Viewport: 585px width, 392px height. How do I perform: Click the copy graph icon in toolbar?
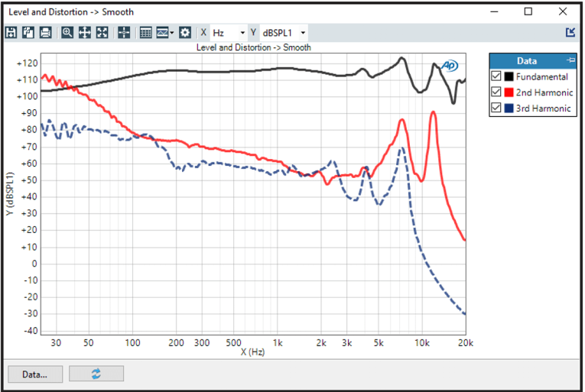28,33
